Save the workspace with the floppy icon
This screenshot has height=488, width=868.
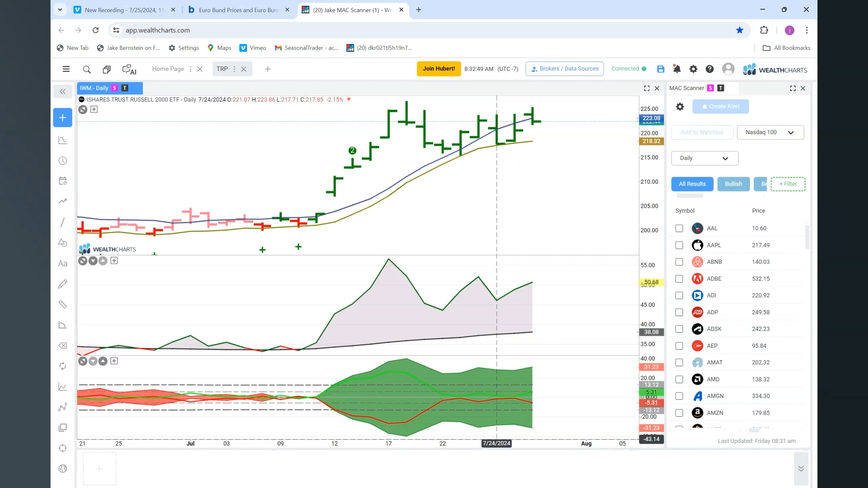click(x=660, y=69)
